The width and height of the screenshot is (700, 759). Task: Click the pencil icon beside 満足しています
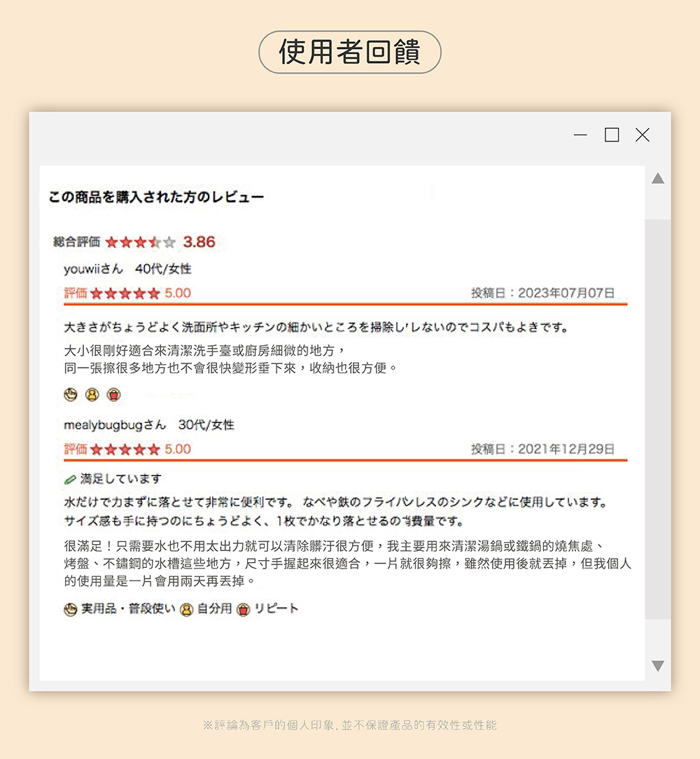tap(70, 479)
